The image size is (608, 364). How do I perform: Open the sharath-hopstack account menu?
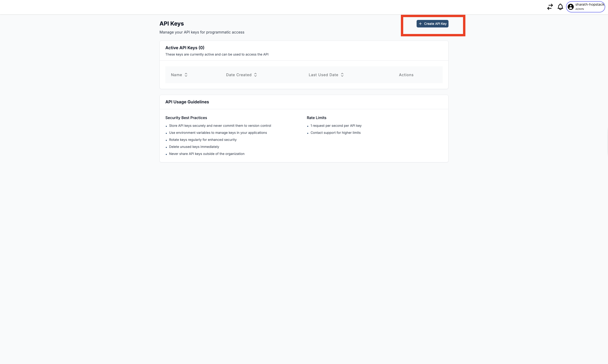(589, 5)
